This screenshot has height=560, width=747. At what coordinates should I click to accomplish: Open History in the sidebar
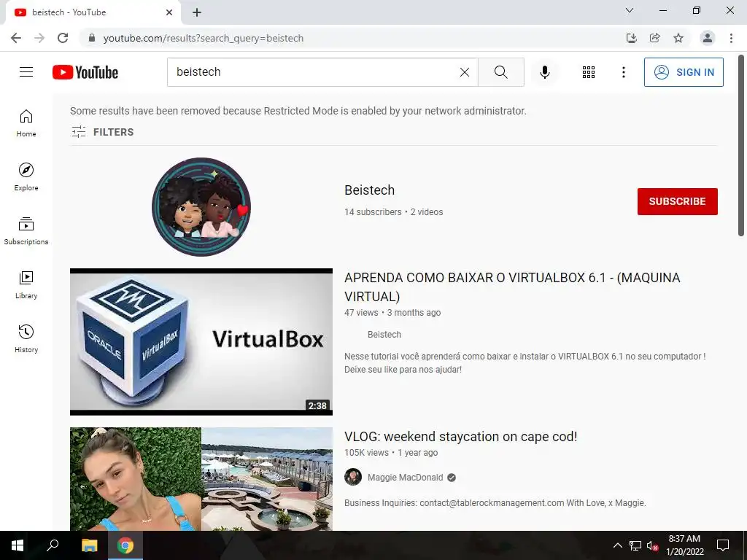tap(26, 338)
